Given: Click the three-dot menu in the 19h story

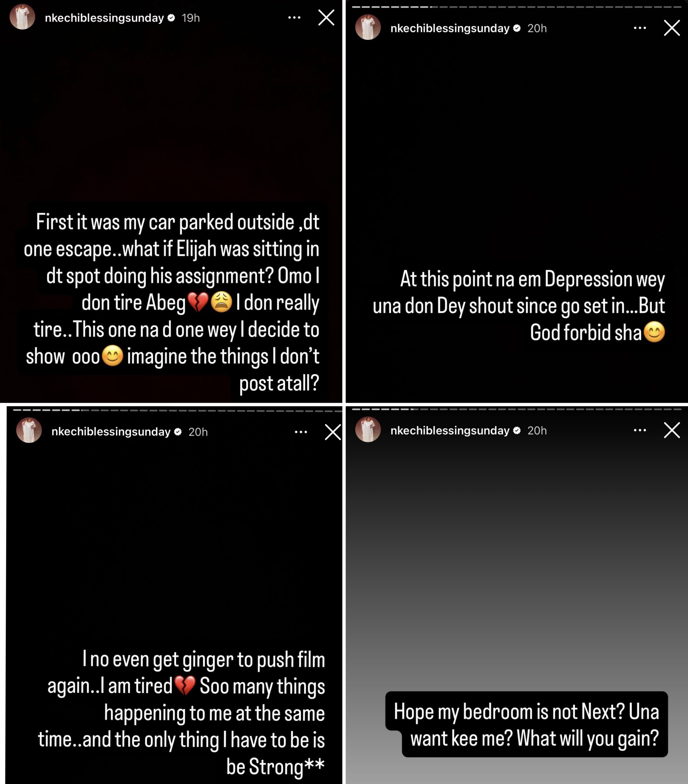Looking at the screenshot, I should (294, 18).
